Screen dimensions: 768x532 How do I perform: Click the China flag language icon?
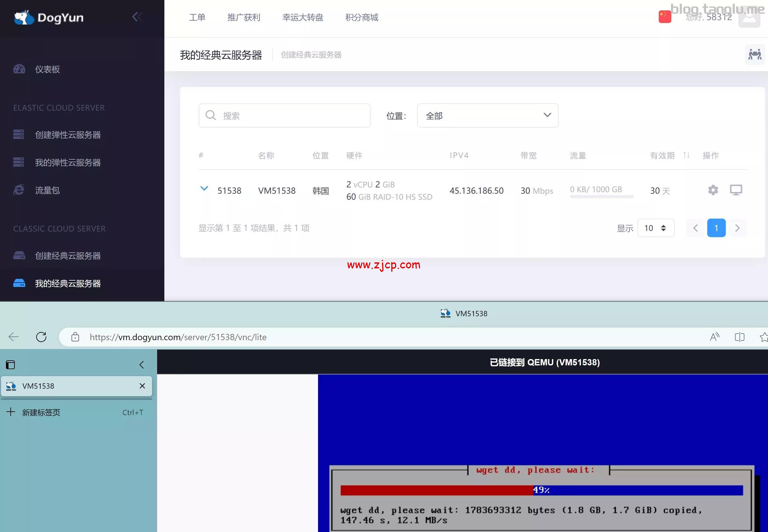[665, 17]
